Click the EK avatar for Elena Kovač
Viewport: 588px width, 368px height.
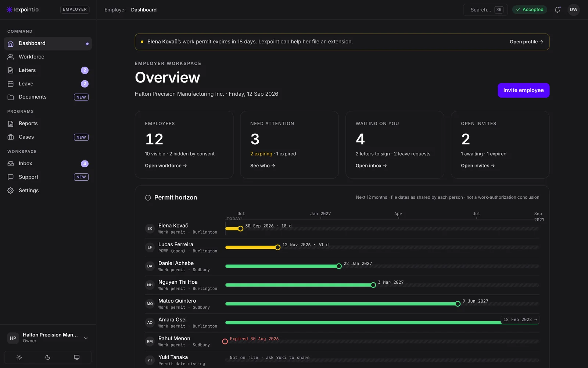click(x=150, y=229)
